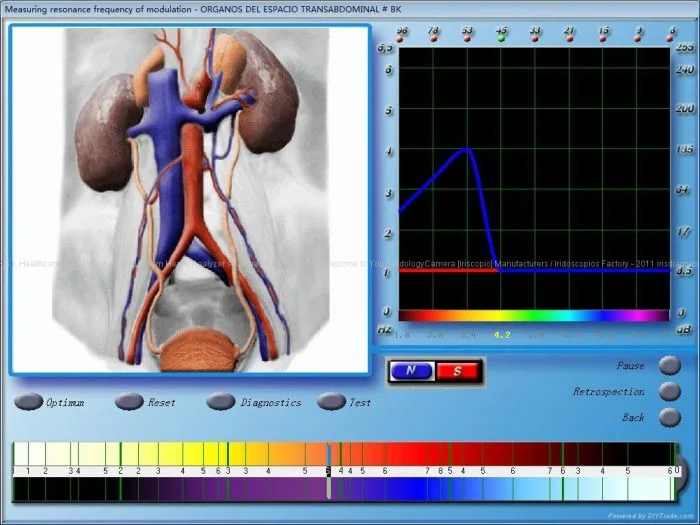The image size is (700, 525).
Task: Click the red indicator dot under 53
Action: (467, 39)
